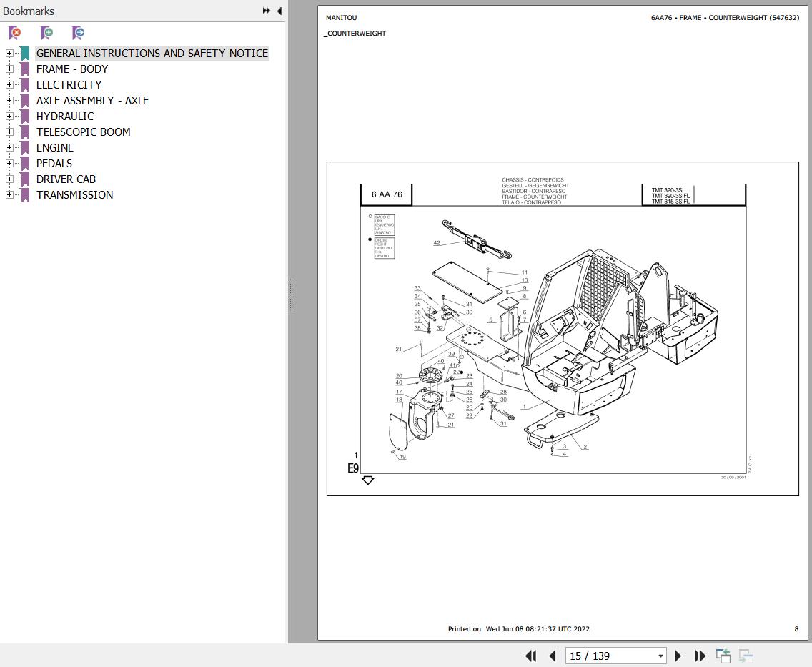812x667 pixels.
Task: Expand the FRAME - BODY bookmark node
Action: [x=9, y=69]
